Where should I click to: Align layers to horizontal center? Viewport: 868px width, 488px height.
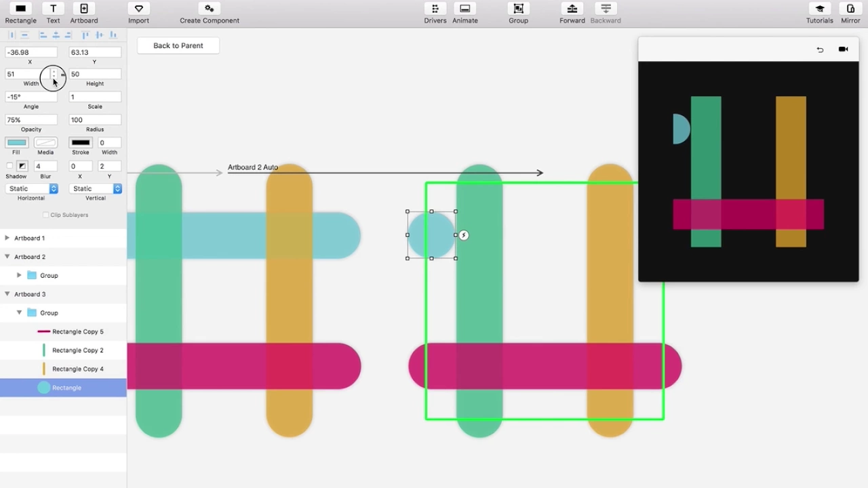tap(56, 35)
